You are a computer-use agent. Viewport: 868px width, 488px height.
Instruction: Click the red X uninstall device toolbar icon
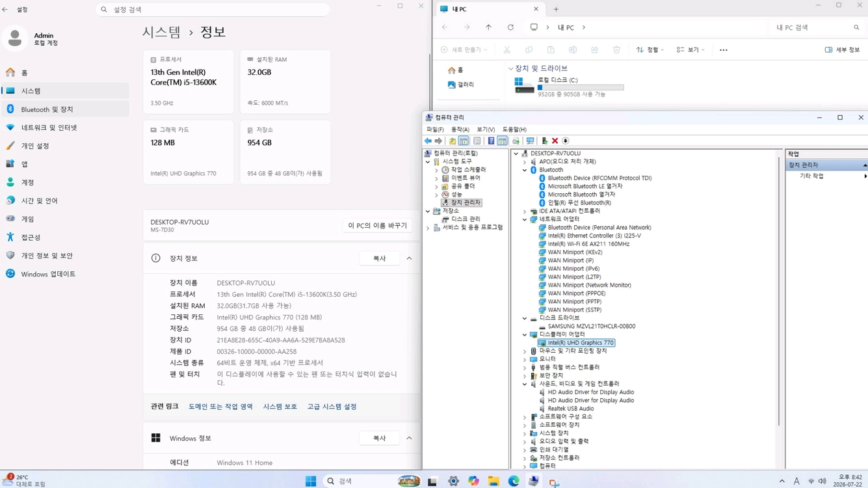click(x=555, y=141)
